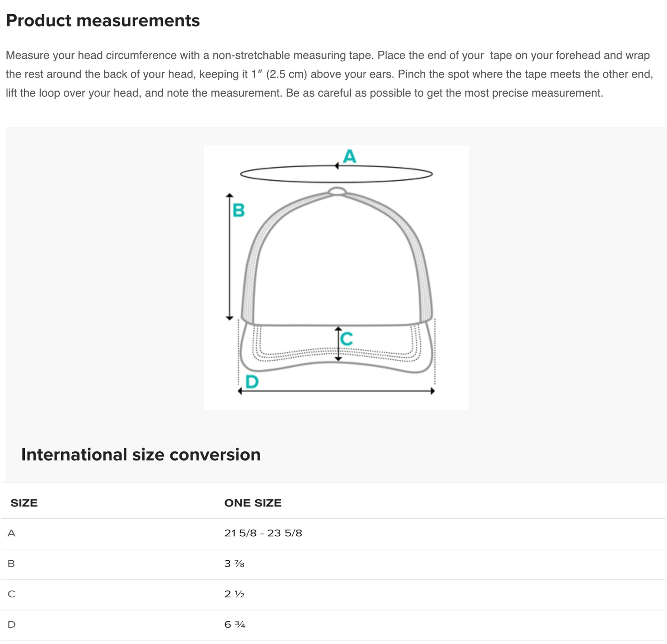Click the "Product measurements" heading

click(103, 21)
